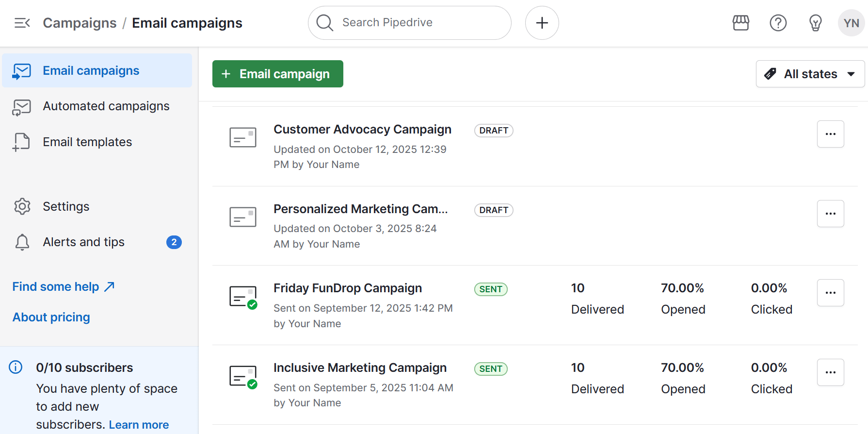The image size is (868, 434).
Task: Open the help question mark icon
Action: point(778,22)
